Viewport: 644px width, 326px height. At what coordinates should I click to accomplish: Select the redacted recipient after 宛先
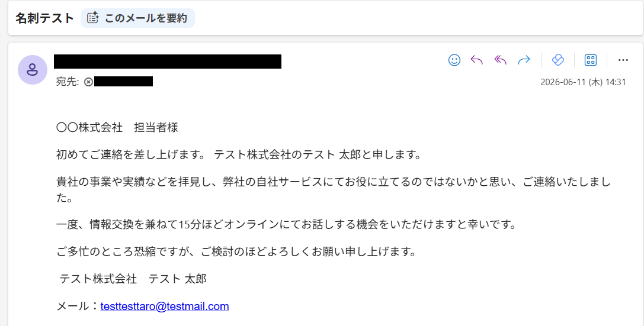pos(123,81)
